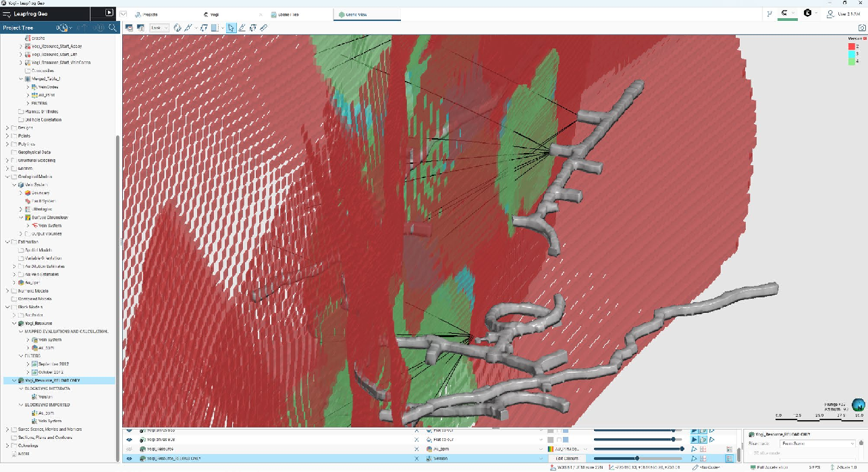Select the Scene View tab
This screenshot has height=472, width=868.
click(367, 13)
